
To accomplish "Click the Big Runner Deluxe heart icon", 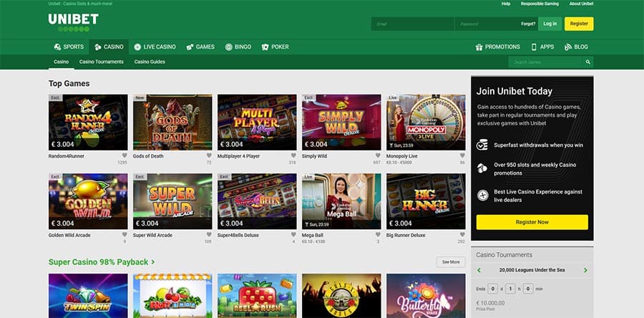I will pos(462,235).
